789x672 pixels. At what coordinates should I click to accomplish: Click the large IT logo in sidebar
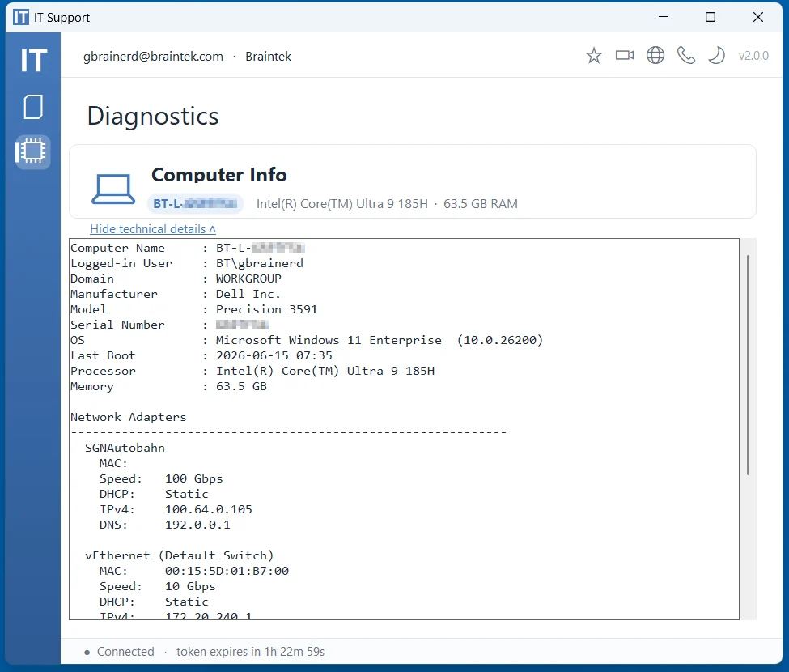[x=34, y=61]
